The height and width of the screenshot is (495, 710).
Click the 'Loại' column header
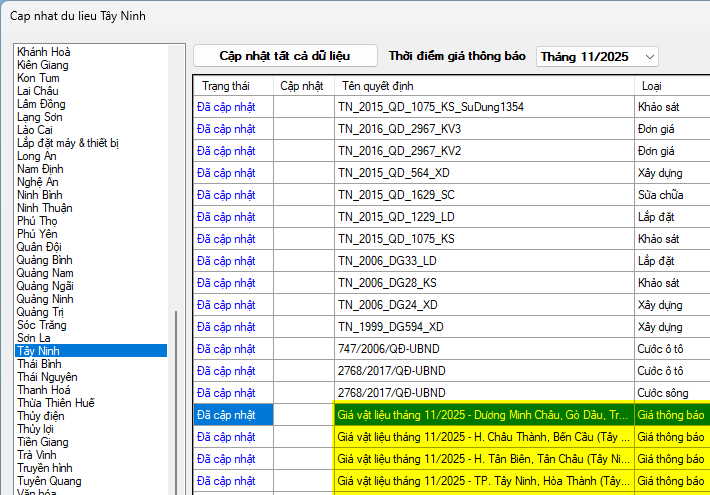coord(651,86)
